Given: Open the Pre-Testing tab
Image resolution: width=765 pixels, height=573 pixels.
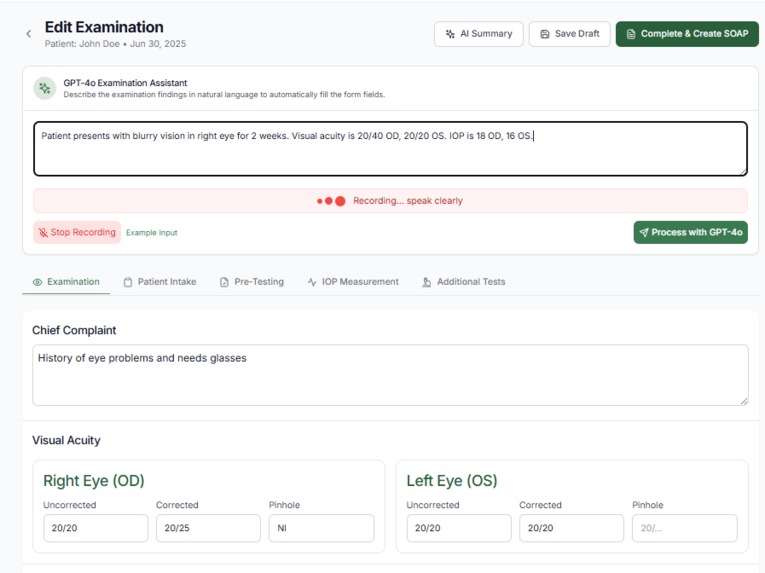Looking at the screenshot, I should 252,282.
